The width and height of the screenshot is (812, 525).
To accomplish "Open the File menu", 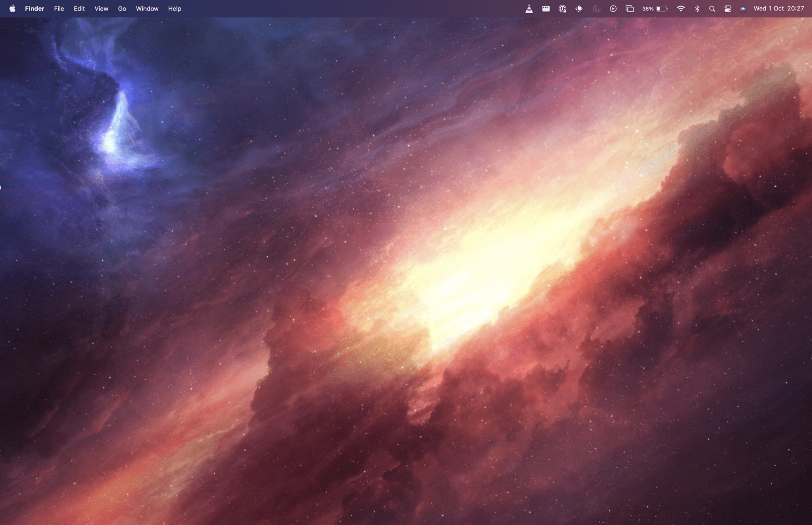I will [59, 9].
